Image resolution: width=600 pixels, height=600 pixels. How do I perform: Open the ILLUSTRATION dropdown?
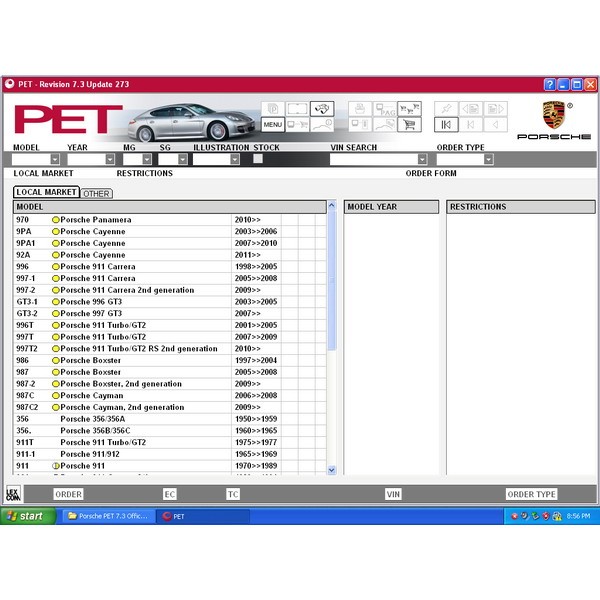click(x=235, y=159)
